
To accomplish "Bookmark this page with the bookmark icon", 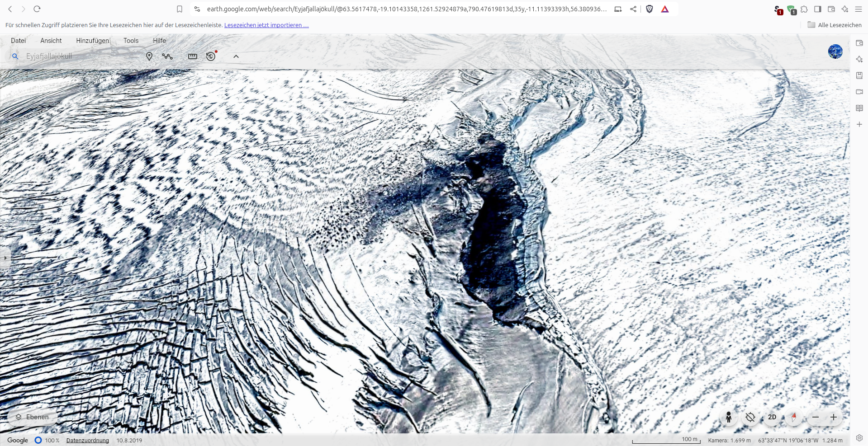I will 180,9.
